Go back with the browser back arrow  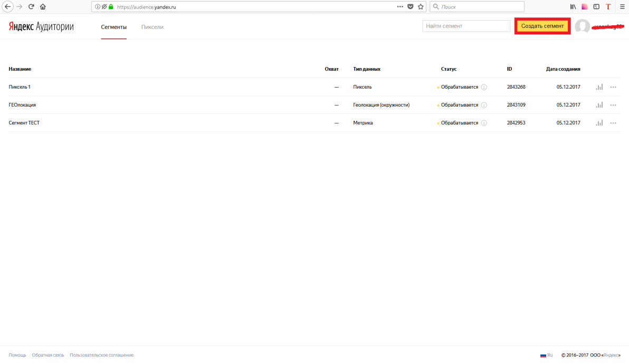[7, 7]
